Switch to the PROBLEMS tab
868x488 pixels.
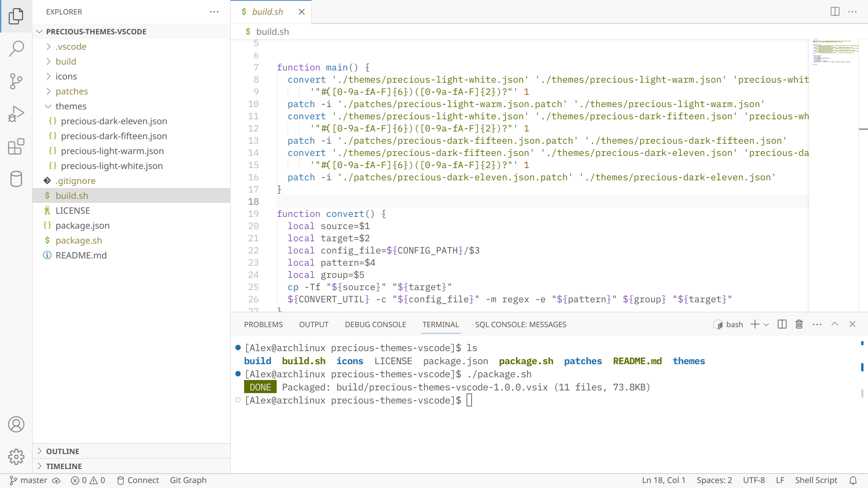click(x=263, y=324)
